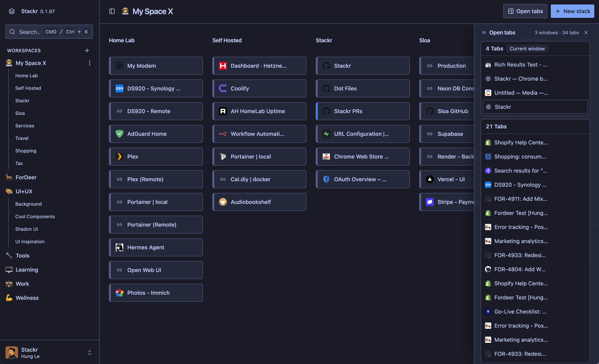The height and width of the screenshot is (364, 599).
Task: Click the Hetzner Dashboard red icon
Action: 223,66
